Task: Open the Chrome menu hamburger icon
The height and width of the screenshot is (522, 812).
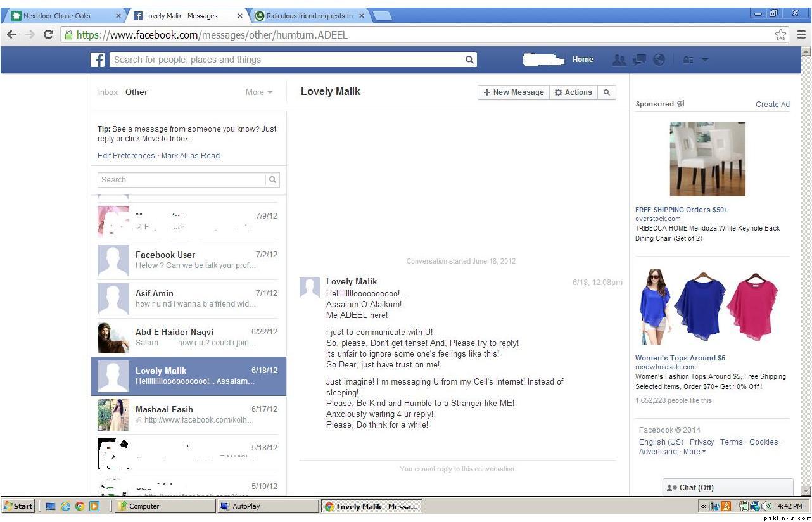Action: 801,35
